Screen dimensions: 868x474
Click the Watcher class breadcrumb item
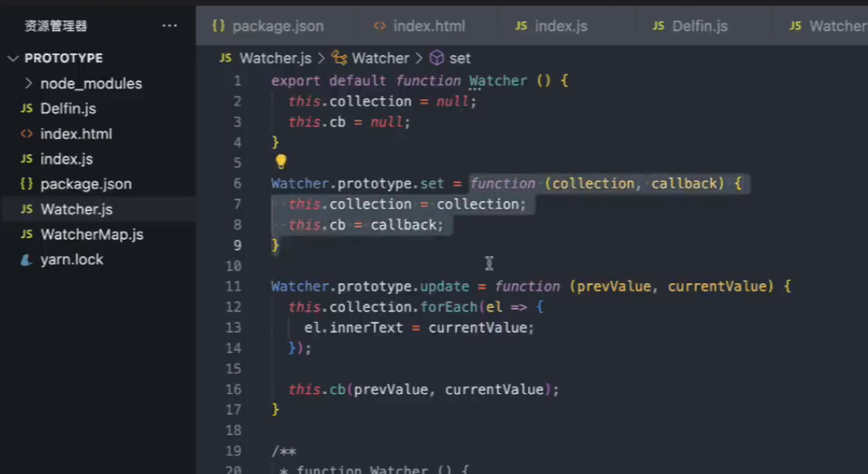tap(380, 58)
